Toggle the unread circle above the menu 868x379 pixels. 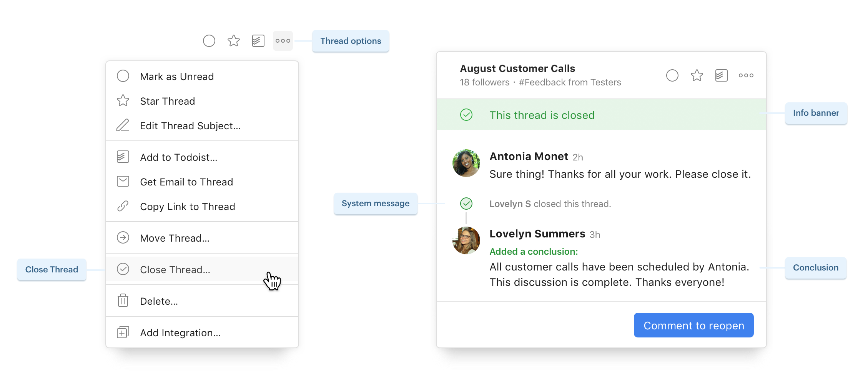point(209,41)
